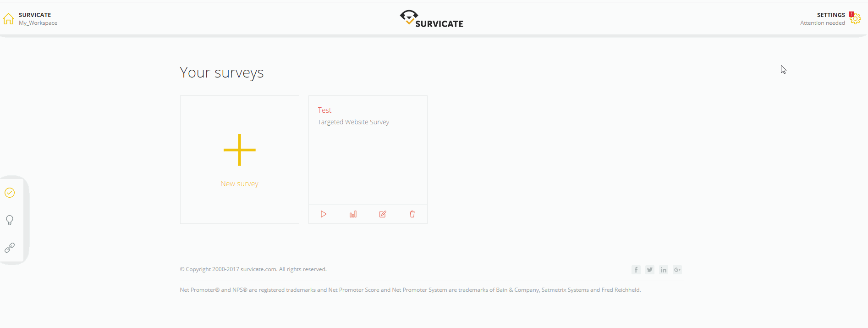Edit the Test survey with the pencil icon

coord(383,214)
